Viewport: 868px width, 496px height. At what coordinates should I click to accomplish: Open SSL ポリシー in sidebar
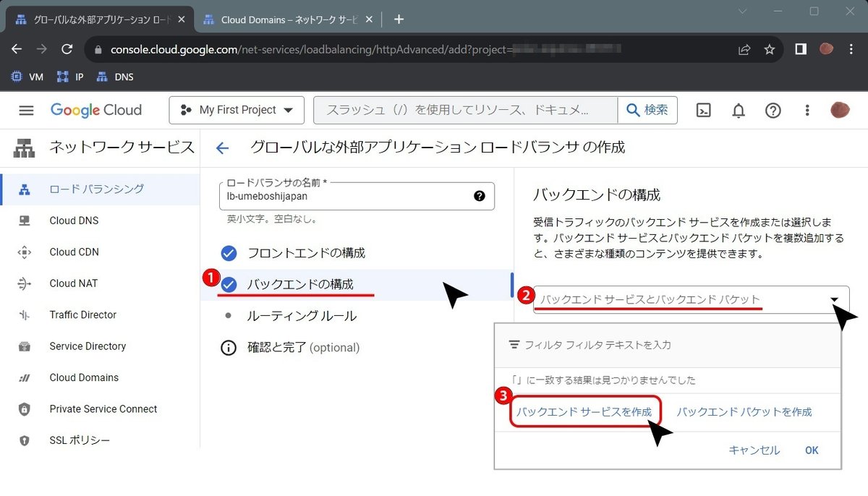[x=100, y=440]
